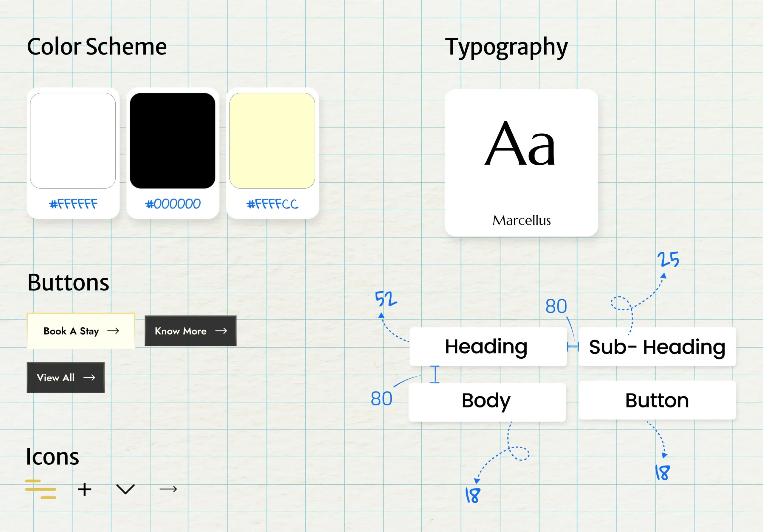Image resolution: width=763 pixels, height=532 pixels.
Task: Click the Heading type card
Action: tap(488, 346)
